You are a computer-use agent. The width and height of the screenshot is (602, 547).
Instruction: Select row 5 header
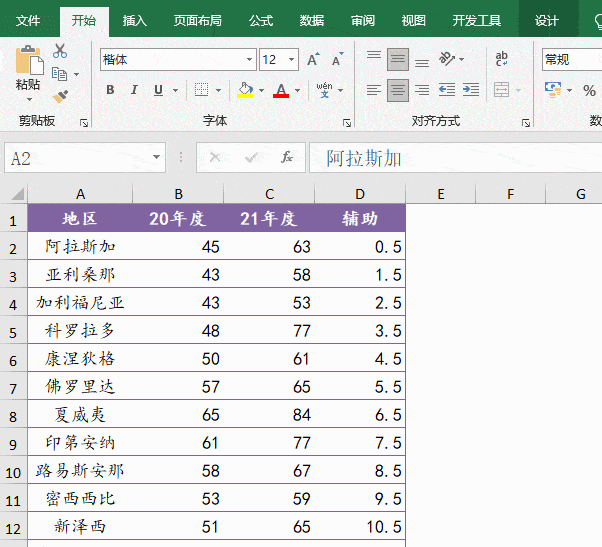click(13, 332)
